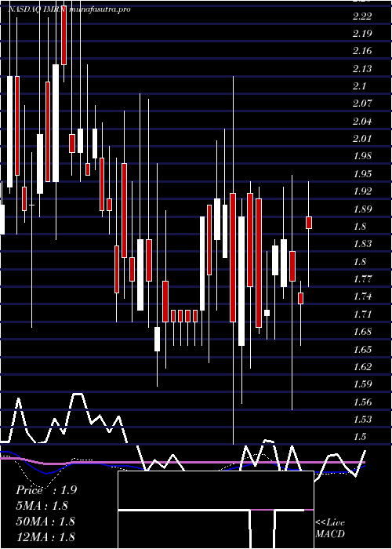Select the 1.74 price level label

tap(362, 297)
